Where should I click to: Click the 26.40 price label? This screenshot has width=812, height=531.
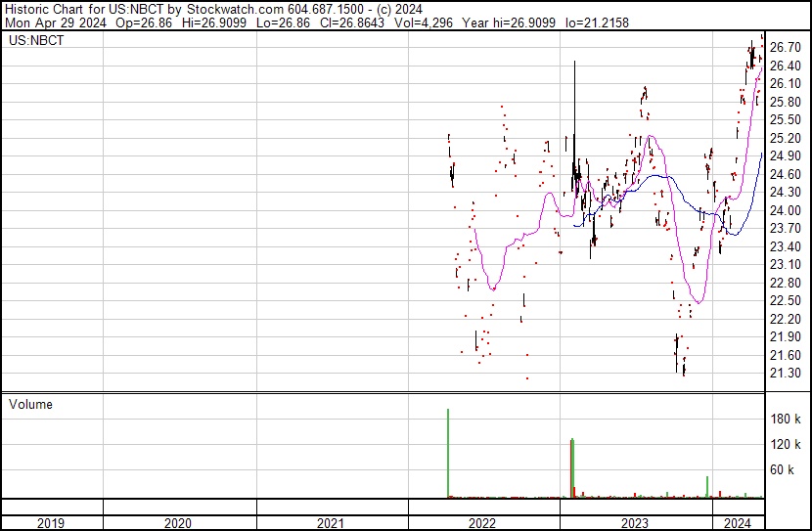pyautogui.click(x=786, y=66)
